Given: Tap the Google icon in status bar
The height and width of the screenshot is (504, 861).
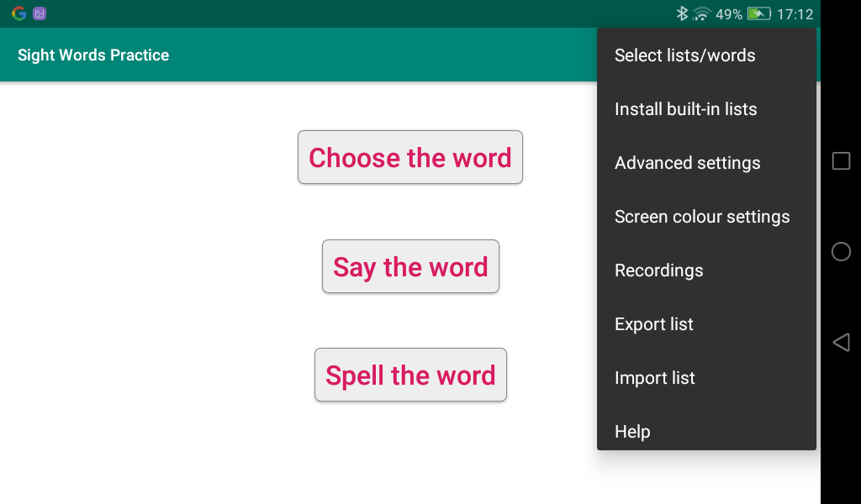Looking at the screenshot, I should (18, 13).
